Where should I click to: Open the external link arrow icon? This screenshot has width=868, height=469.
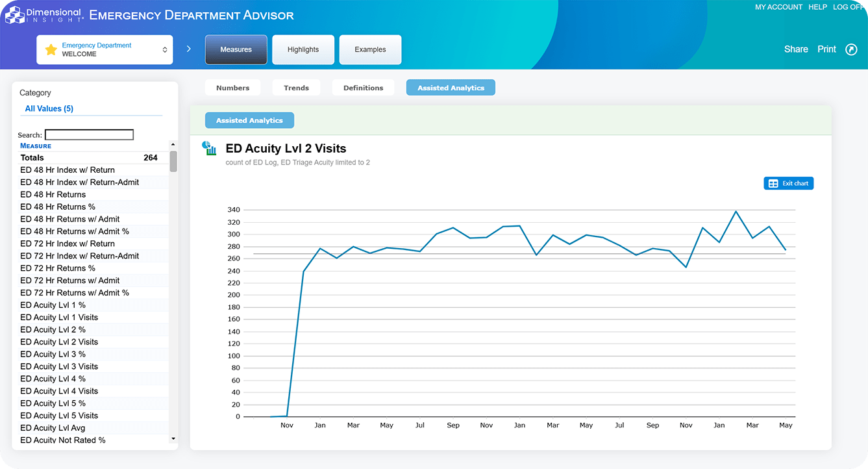tap(851, 49)
